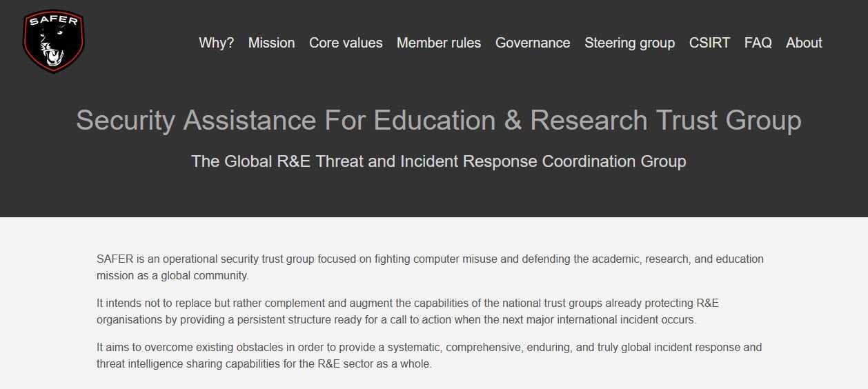Open the Core values page
This screenshot has width=868, height=389.
pos(346,43)
